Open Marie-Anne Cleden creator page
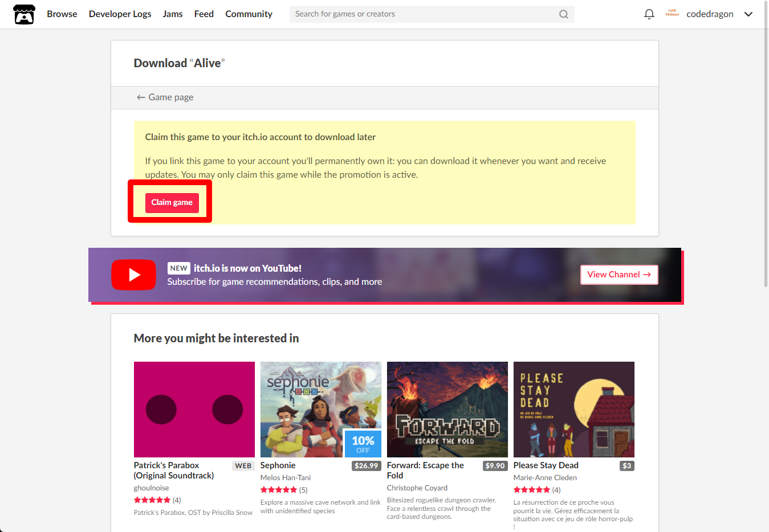This screenshot has height=532, width=769. click(545, 478)
